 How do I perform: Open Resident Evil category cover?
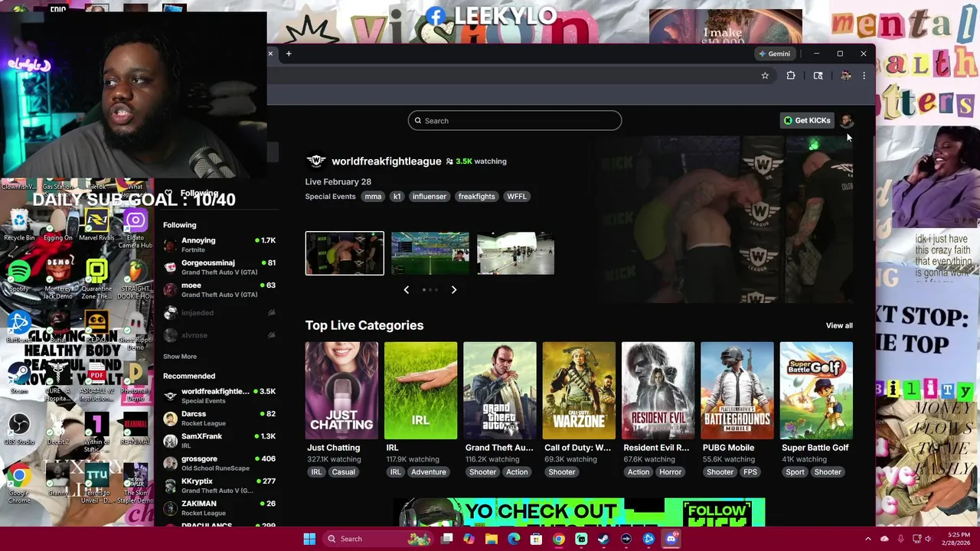click(658, 391)
